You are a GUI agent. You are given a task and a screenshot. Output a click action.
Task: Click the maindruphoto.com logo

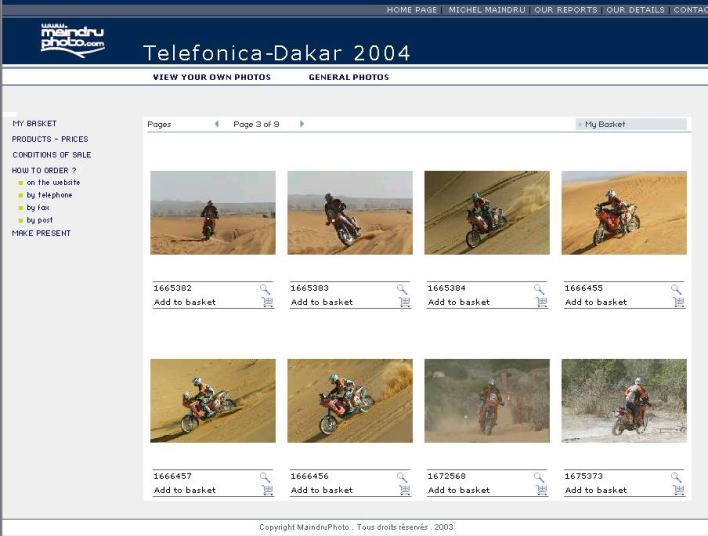pos(72,40)
